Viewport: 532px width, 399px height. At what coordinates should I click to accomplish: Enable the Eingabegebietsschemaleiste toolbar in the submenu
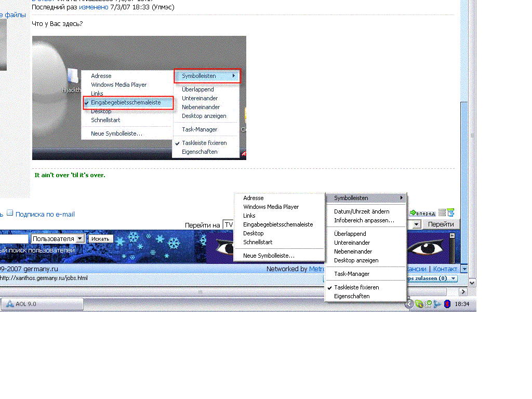[278, 224]
